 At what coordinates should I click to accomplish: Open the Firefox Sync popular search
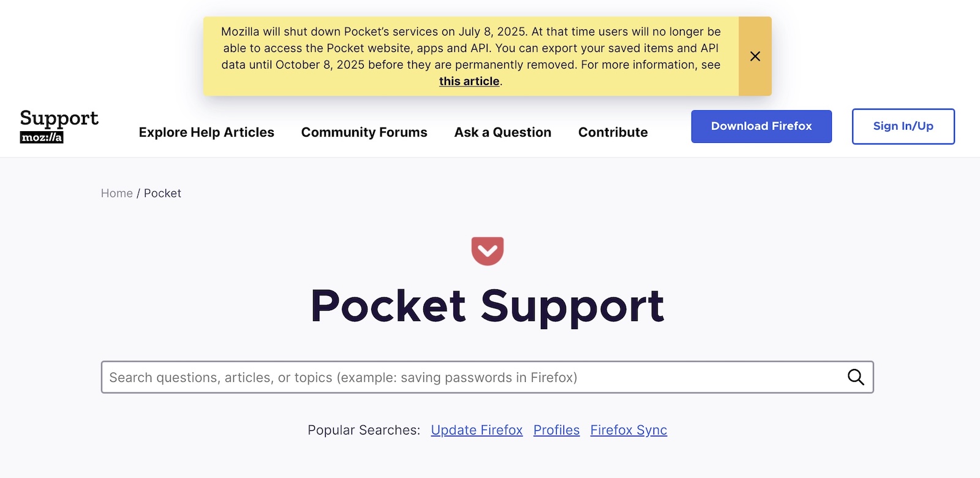point(628,430)
